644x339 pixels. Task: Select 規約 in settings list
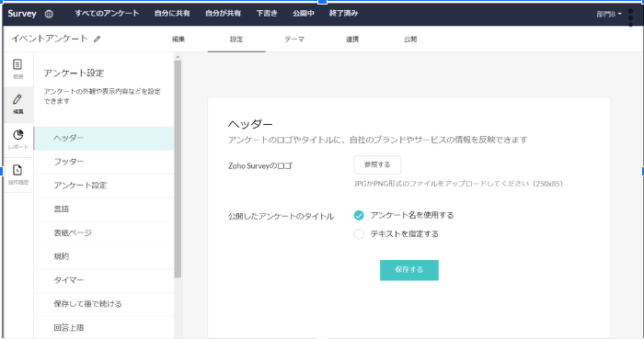pos(104,257)
